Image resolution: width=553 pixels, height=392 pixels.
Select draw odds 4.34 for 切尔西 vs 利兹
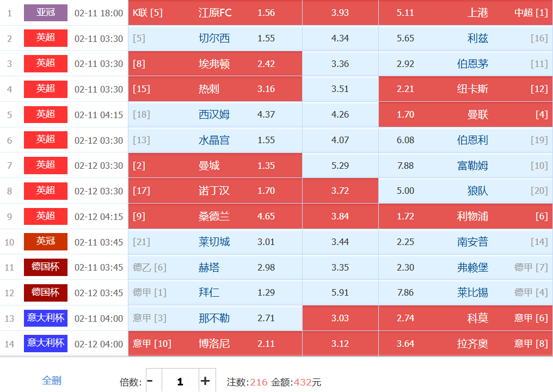[x=340, y=38]
